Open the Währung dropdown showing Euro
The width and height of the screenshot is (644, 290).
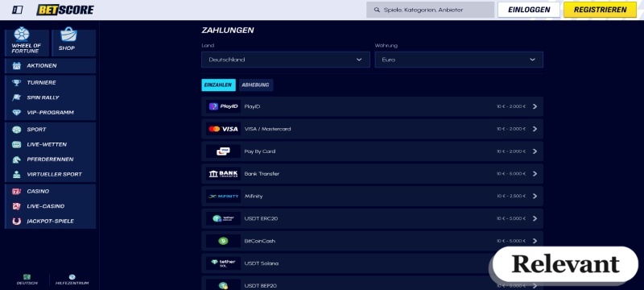tap(459, 60)
